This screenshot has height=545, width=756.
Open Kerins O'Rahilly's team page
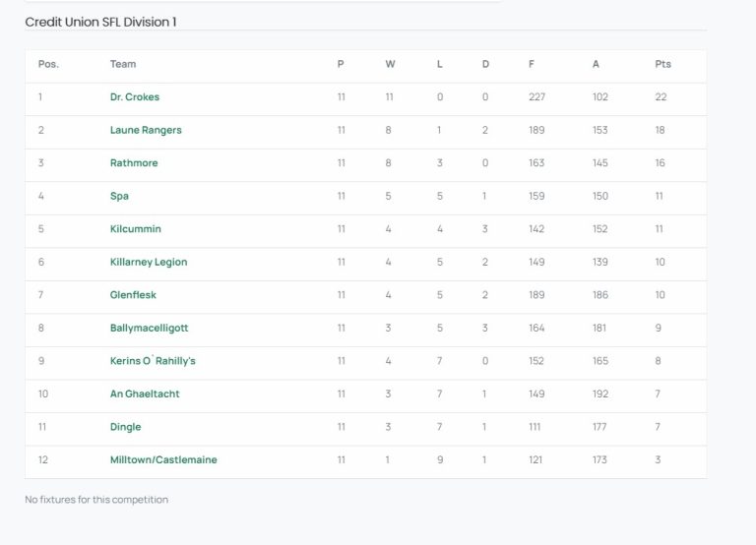pos(153,361)
